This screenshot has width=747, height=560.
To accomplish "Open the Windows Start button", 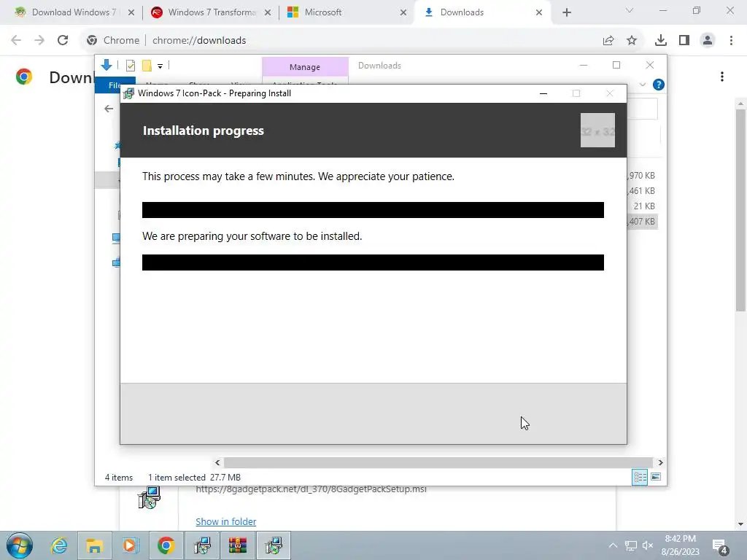I will [x=20, y=545].
